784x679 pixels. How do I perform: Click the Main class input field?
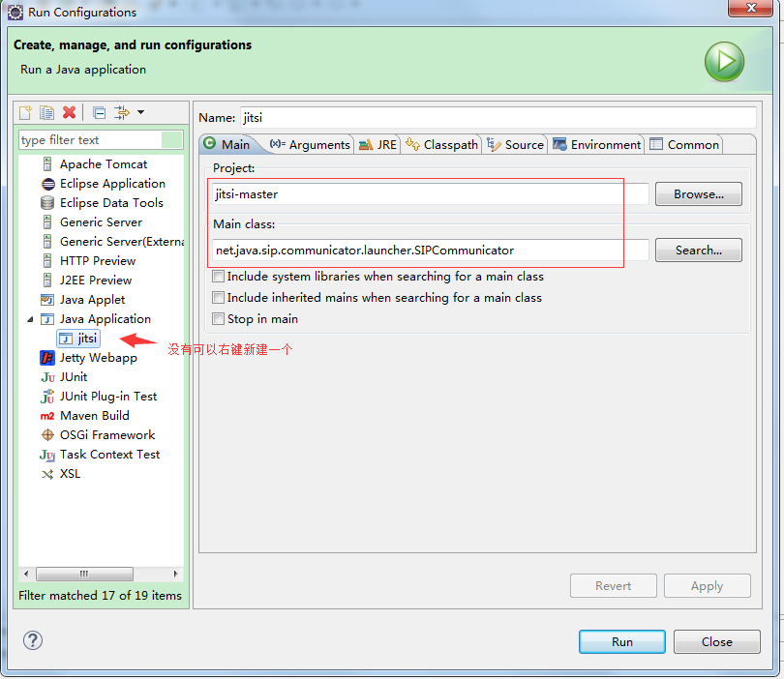click(430, 250)
